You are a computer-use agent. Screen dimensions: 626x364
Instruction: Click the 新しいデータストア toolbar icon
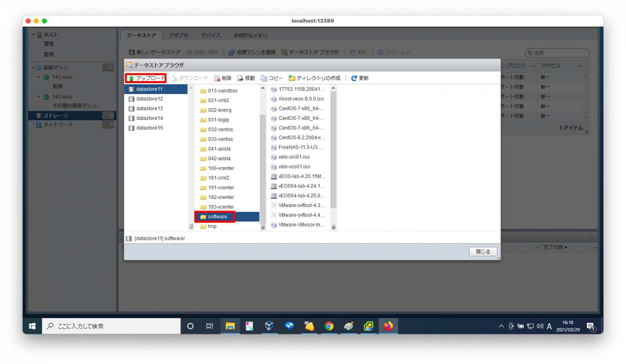pyautogui.click(x=131, y=52)
